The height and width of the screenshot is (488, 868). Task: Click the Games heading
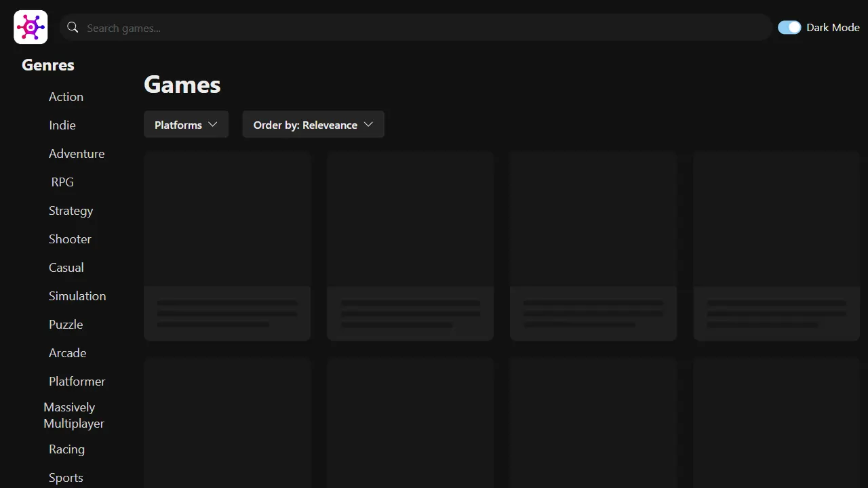[x=182, y=85]
